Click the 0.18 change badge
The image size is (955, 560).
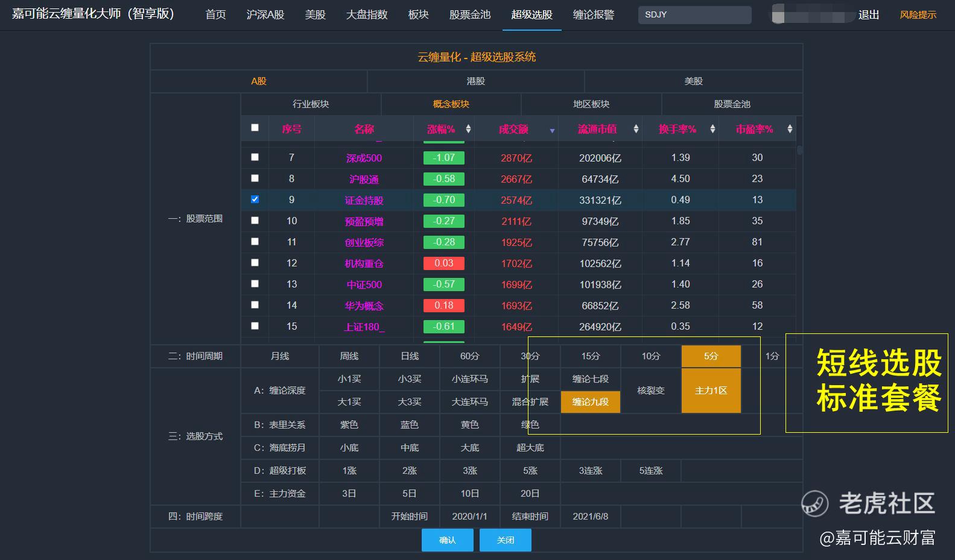444,306
